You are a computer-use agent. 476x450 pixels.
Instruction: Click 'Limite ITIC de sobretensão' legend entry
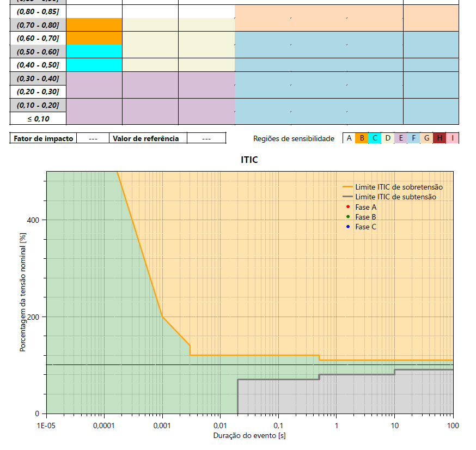393,187
